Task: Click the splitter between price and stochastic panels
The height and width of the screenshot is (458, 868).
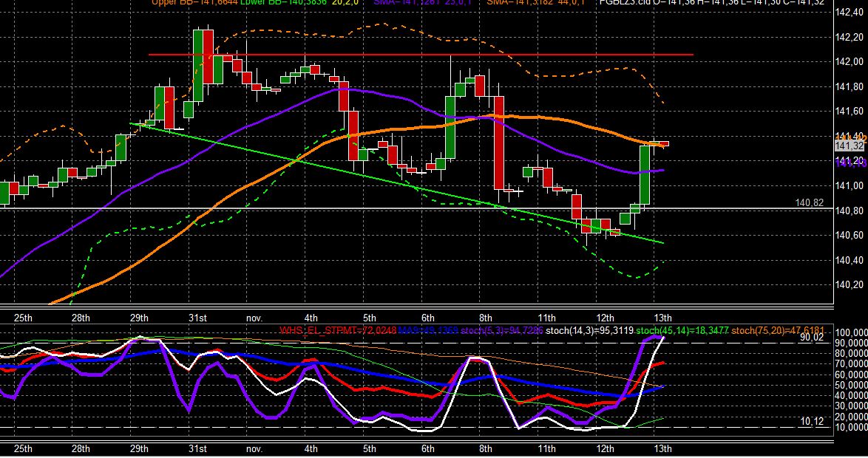Action: pos(416,306)
